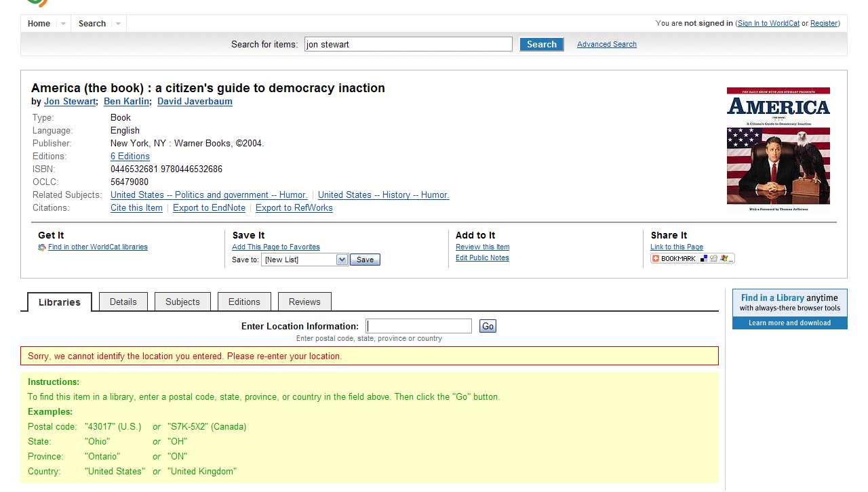Click Link to this Page

point(677,247)
